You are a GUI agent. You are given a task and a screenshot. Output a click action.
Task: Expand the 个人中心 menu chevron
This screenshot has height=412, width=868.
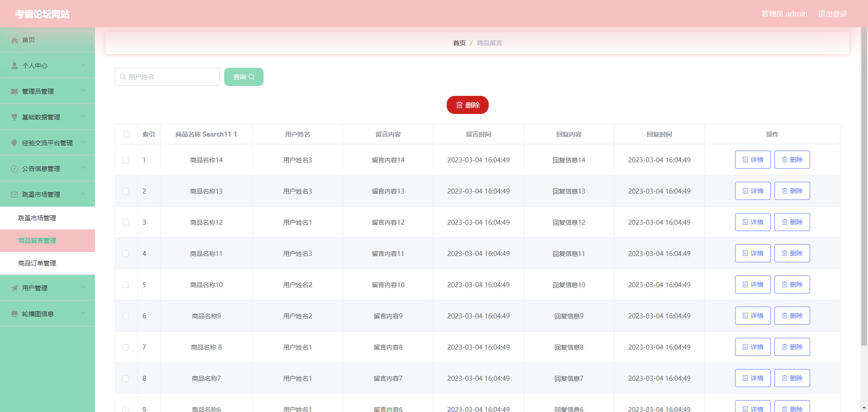(83, 65)
